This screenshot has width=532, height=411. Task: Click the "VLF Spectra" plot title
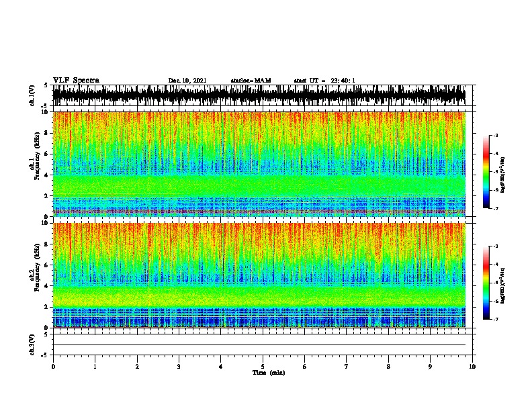click(76, 80)
